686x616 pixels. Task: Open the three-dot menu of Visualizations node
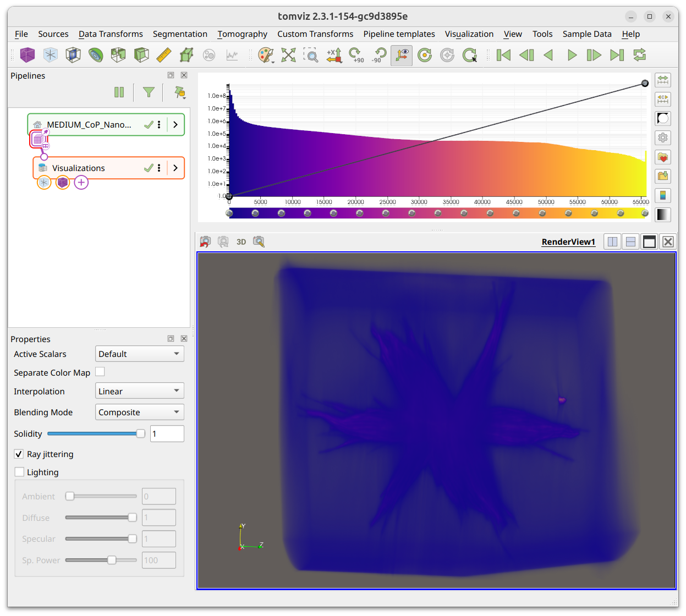(x=159, y=168)
